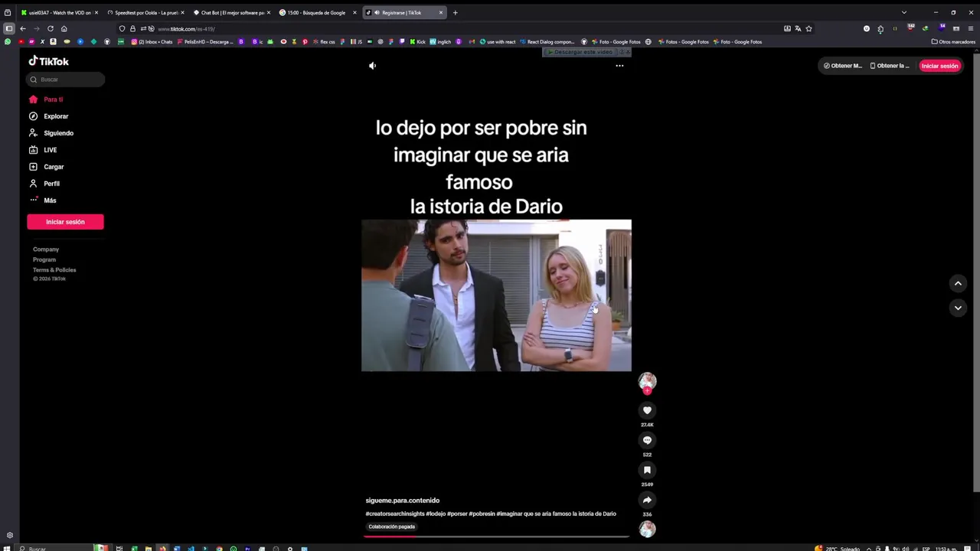List all tabs with the dropdown arrow

[903, 12]
